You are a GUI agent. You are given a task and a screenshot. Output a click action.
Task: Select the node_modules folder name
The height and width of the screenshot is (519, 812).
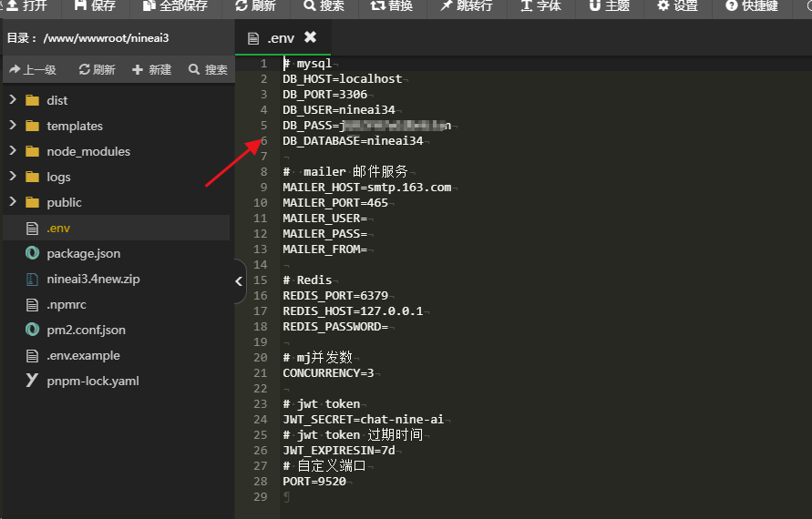point(88,151)
